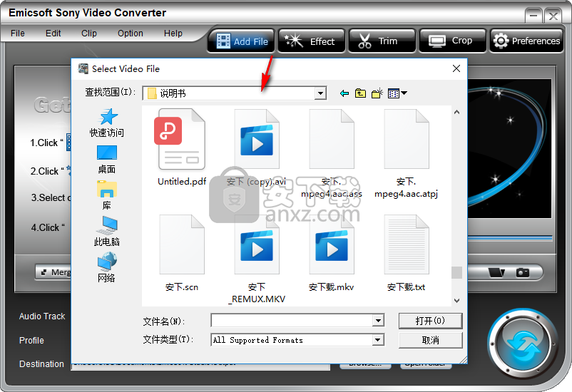Screen dimensions: 572x392
Task: Open the Help menu
Action: click(173, 33)
